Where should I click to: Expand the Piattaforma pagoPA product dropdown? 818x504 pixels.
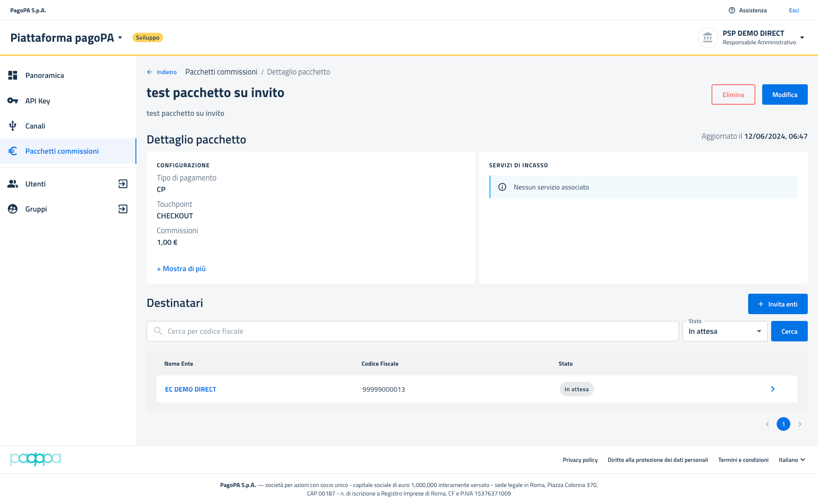pos(120,37)
